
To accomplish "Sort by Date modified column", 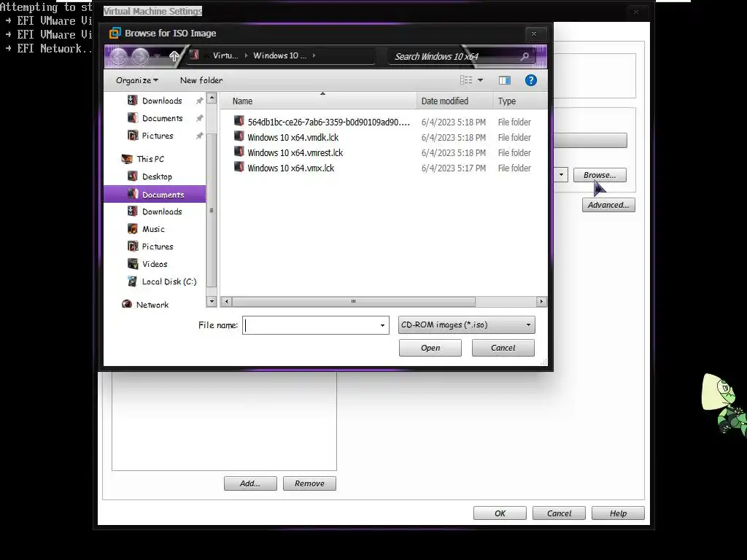I will pyautogui.click(x=455, y=101).
